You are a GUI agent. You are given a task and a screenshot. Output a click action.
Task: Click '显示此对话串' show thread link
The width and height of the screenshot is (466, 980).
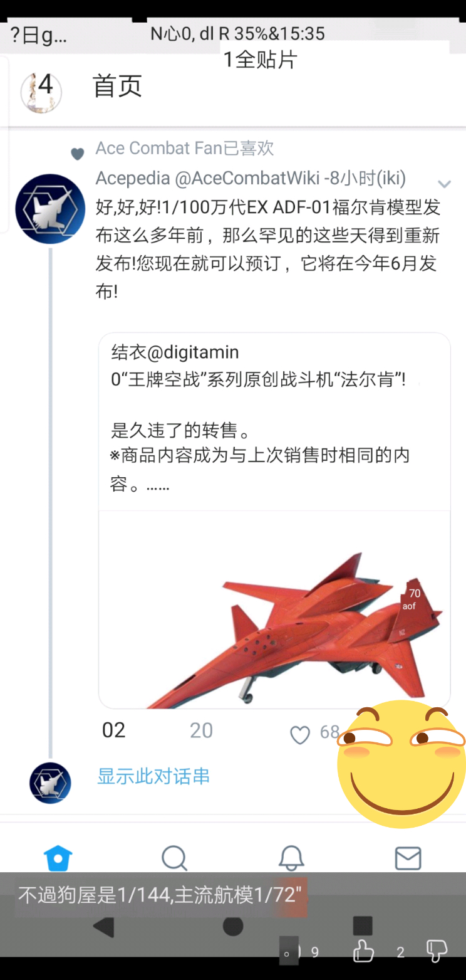point(153,776)
